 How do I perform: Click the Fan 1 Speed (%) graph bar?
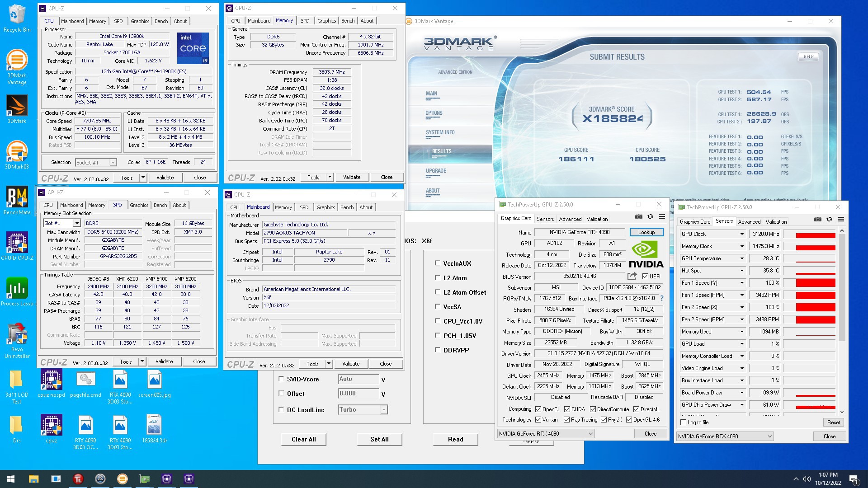[x=809, y=283]
